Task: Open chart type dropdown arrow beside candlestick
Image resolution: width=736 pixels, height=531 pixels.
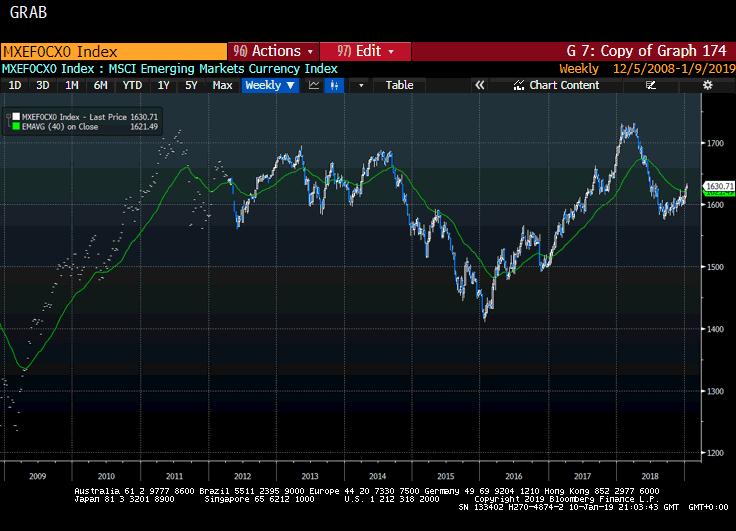Action: coord(360,85)
